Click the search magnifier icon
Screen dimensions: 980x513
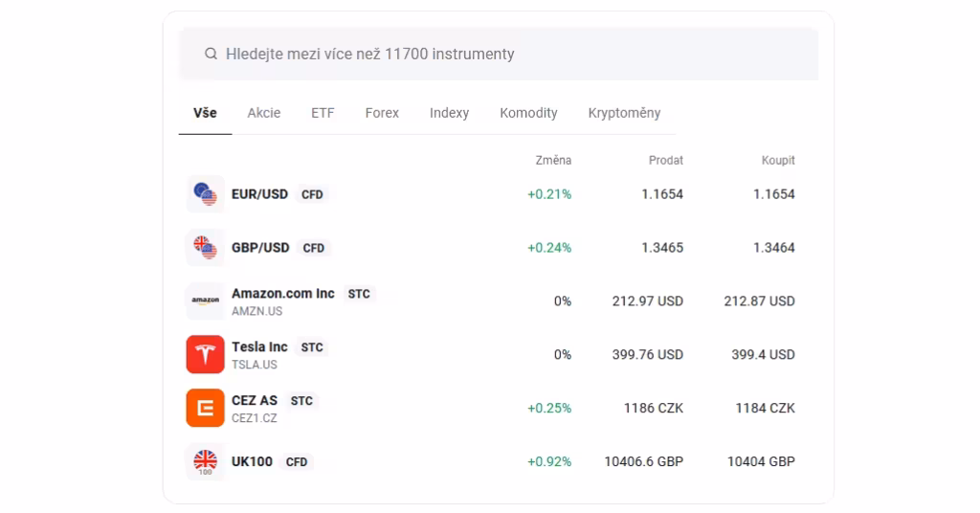[211, 55]
